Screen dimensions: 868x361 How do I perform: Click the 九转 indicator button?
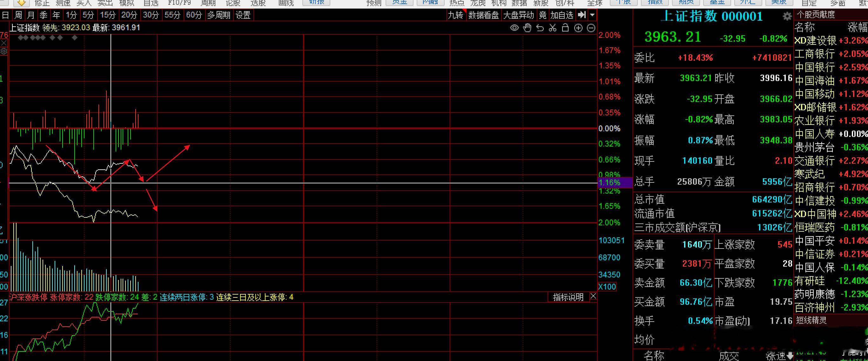pos(455,15)
